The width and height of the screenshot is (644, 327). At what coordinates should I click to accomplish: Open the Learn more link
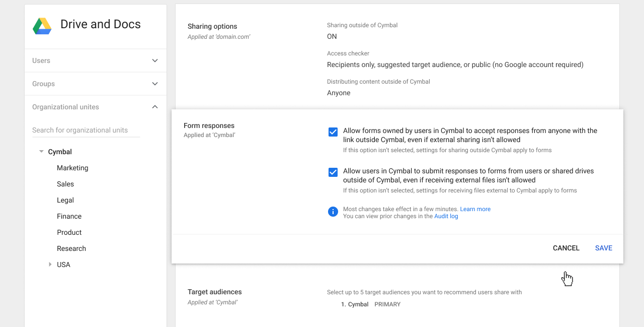click(x=475, y=209)
